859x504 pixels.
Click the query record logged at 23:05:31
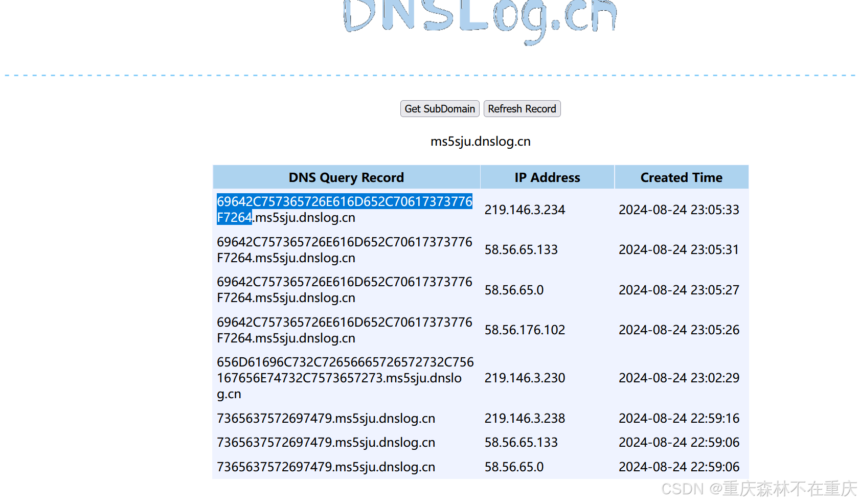point(345,250)
